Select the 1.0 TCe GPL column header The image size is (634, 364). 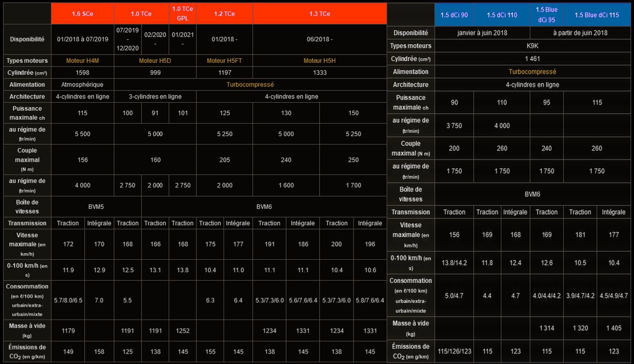tap(182, 13)
